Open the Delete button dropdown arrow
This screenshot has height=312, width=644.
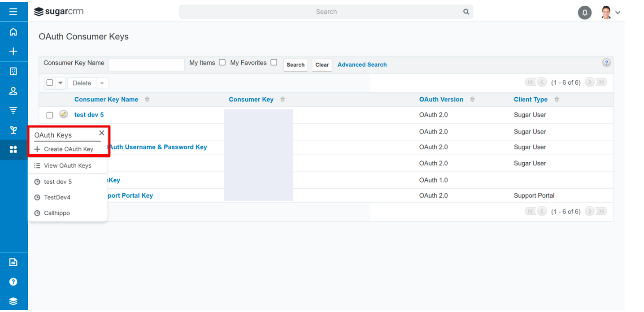pos(102,83)
